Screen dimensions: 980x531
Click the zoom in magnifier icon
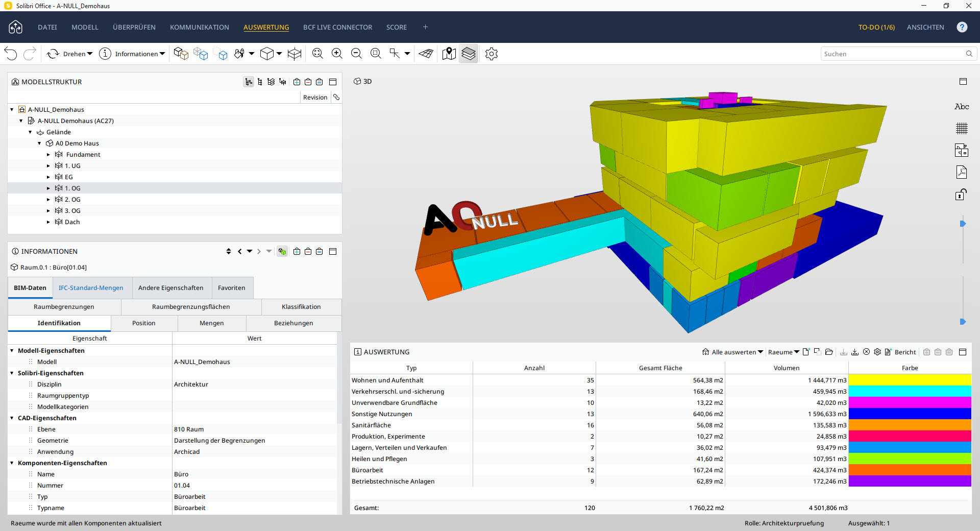click(337, 54)
